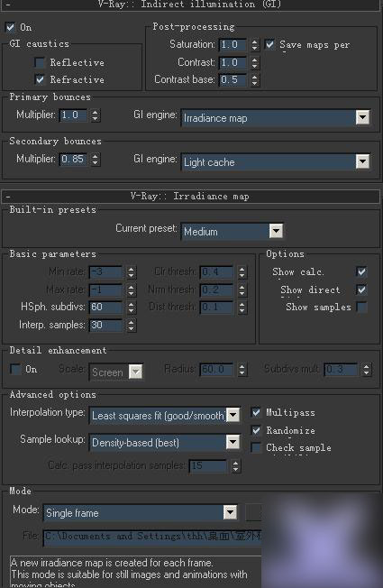Viewport: 383px width, 588px height.
Task: Click Secondary Multiplier spinner arrows
Action: [96, 160]
